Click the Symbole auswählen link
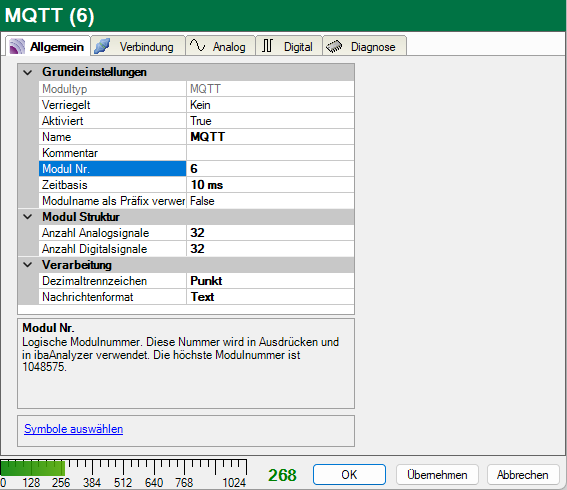567x490 pixels. (73, 429)
